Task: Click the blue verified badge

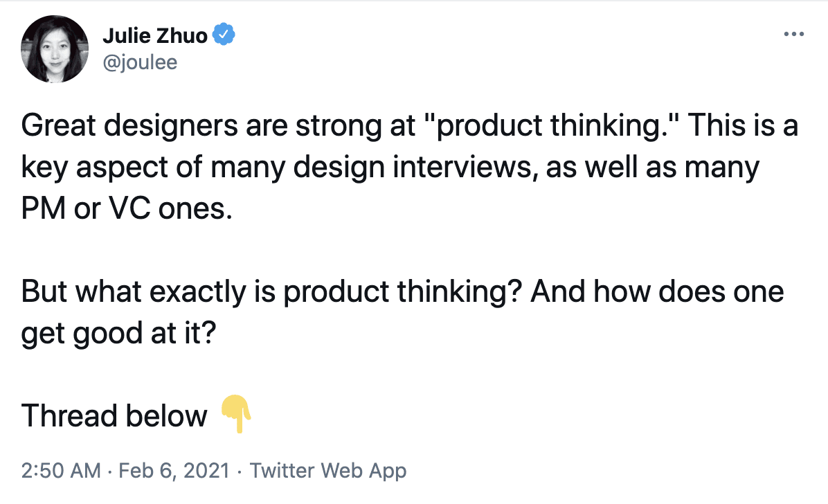Action: (224, 35)
